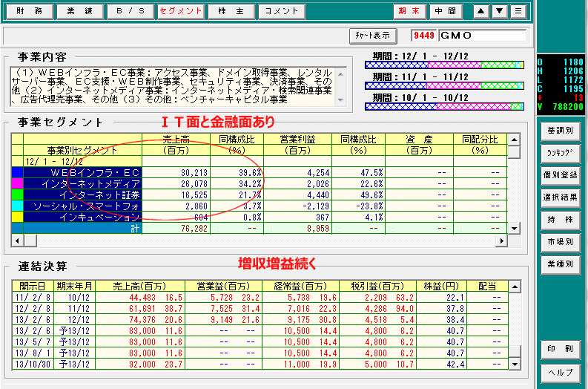Click the blue swatch for WEBインフラ・EC
The width and height of the screenshot is (588, 389).
coord(17,172)
